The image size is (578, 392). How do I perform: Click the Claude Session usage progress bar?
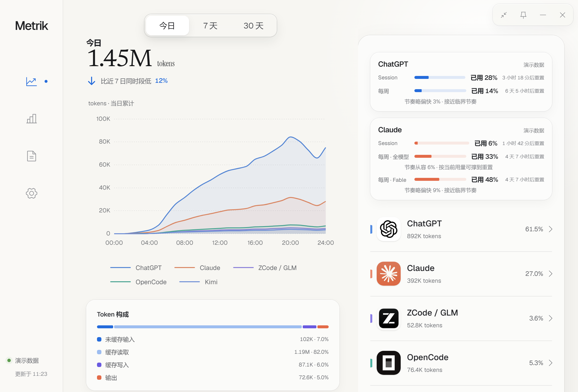[x=441, y=143]
